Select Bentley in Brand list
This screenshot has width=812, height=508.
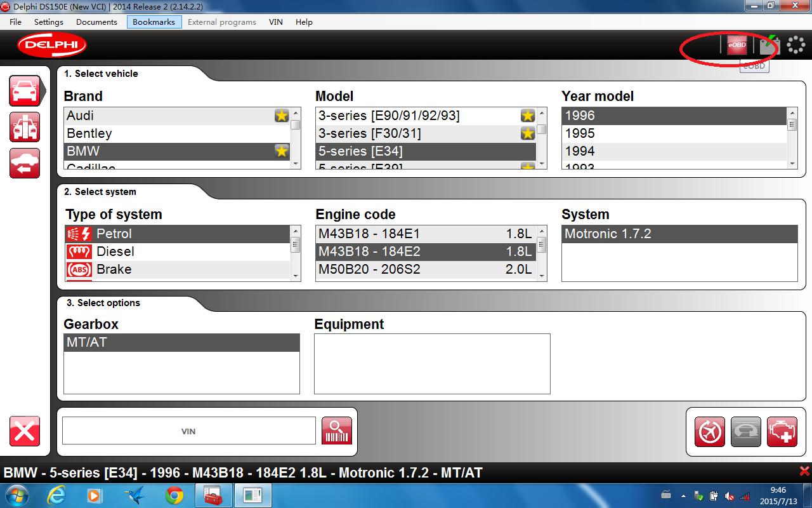[177, 133]
